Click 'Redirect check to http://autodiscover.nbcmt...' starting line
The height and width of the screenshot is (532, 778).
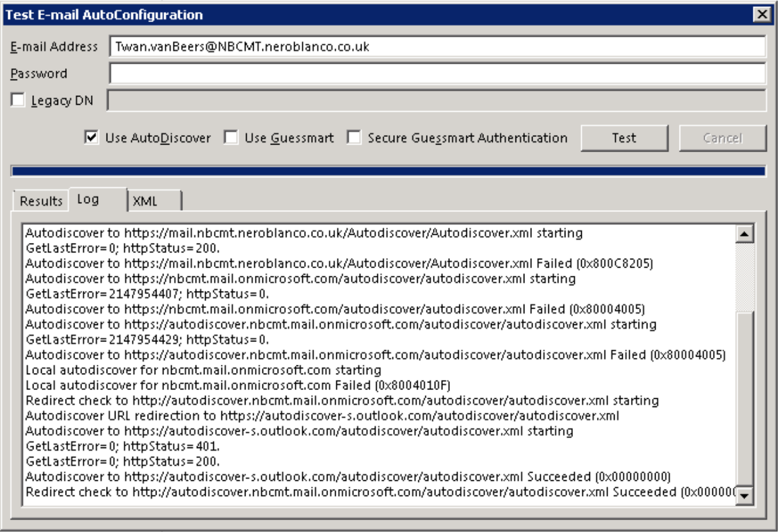[x=342, y=400]
